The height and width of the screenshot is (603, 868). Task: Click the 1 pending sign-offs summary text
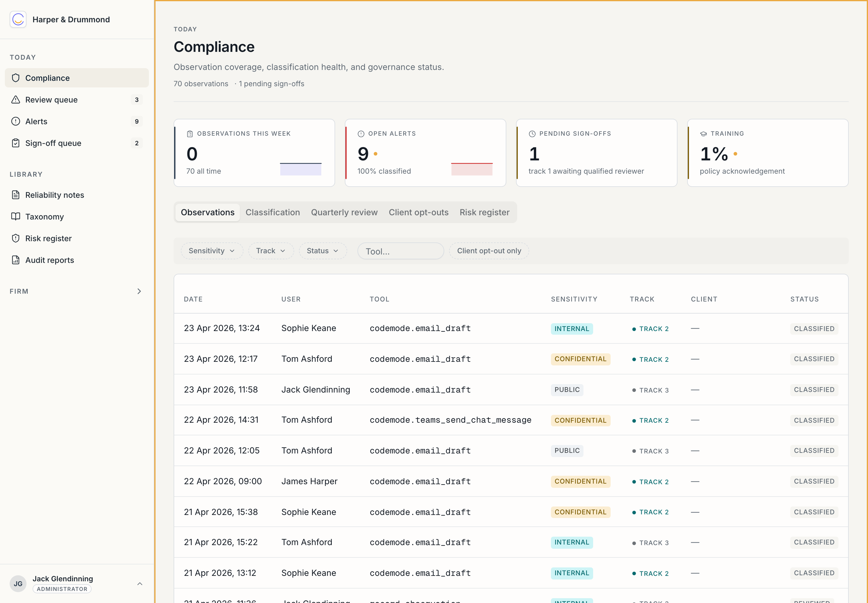(271, 84)
